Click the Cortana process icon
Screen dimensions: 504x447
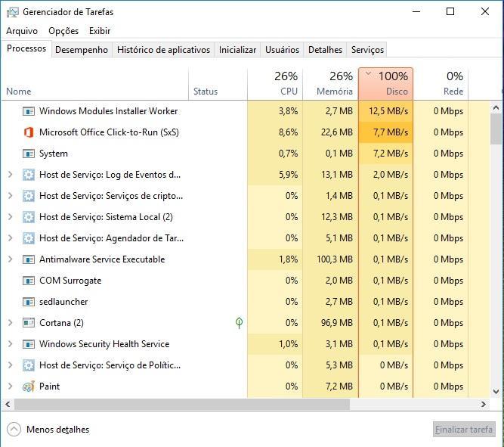pos(29,323)
